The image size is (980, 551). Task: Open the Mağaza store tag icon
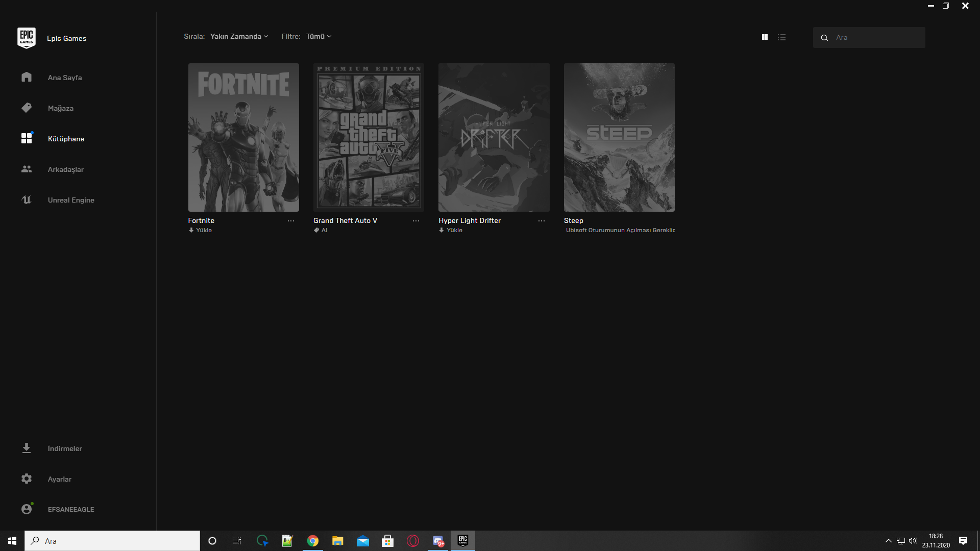(x=27, y=108)
